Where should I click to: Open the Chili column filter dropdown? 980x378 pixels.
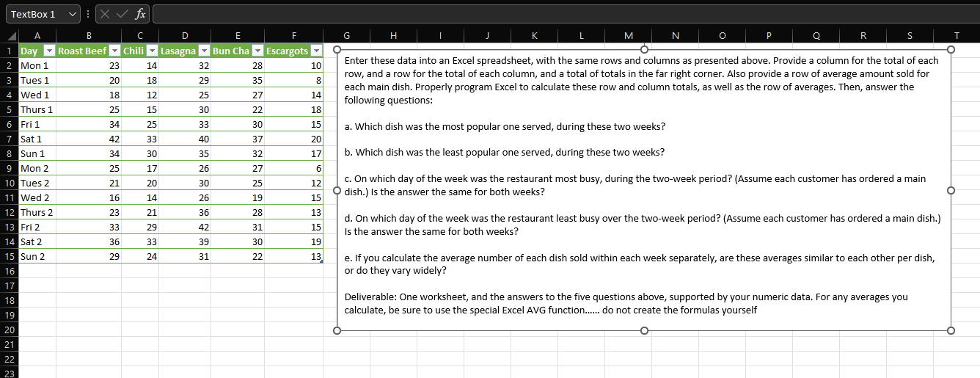tap(151, 51)
